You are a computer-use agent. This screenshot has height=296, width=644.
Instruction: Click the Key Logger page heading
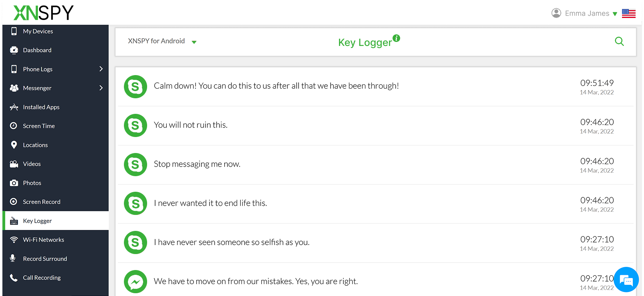(365, 42)
